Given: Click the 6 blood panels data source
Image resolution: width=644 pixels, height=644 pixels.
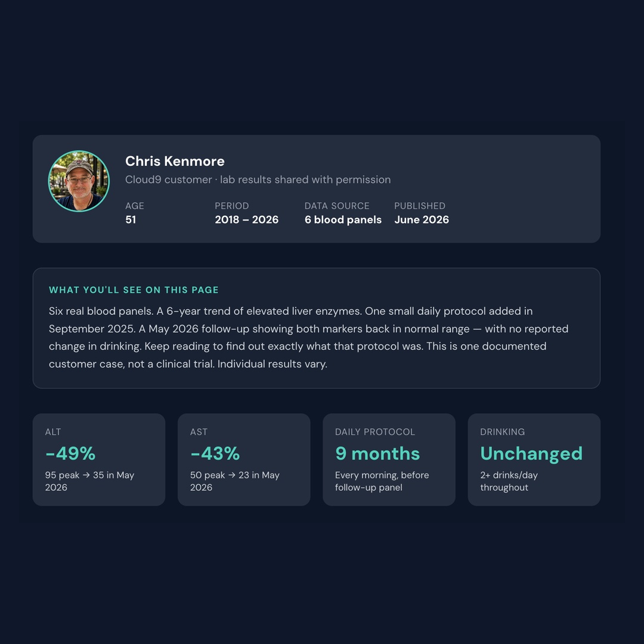Looking at the screenshot, I should (x=343, y=219).
